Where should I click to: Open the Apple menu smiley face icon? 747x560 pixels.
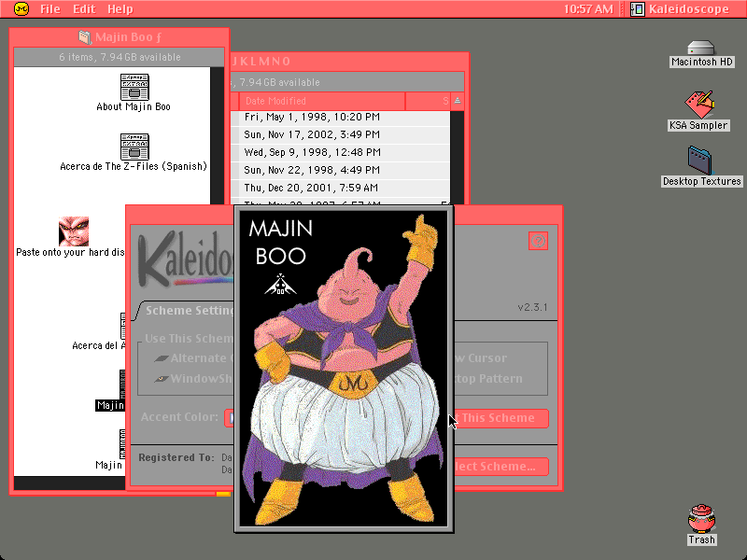pos(21,8)
